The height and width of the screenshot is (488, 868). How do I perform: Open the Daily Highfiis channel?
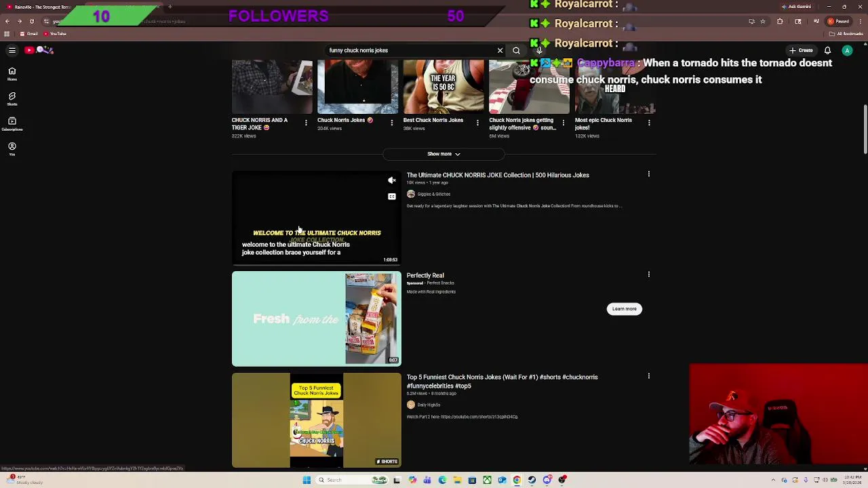(x=429, y=405)
